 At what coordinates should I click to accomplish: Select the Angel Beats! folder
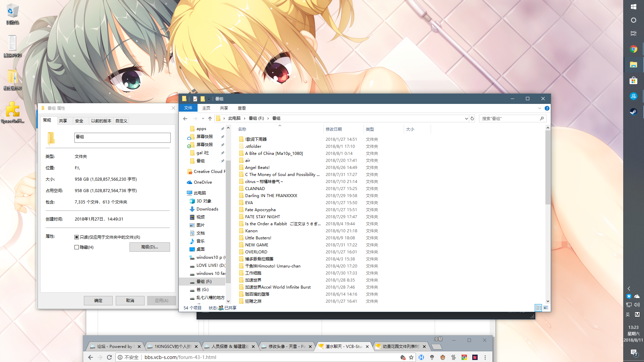point(257,168)
